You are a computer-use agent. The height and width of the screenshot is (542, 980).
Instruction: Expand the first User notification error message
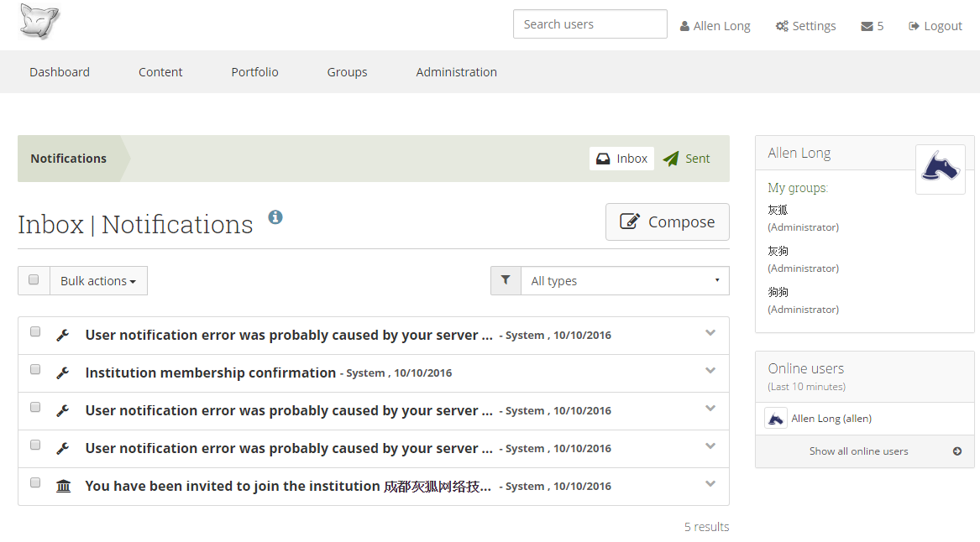[x=710, y=333]
